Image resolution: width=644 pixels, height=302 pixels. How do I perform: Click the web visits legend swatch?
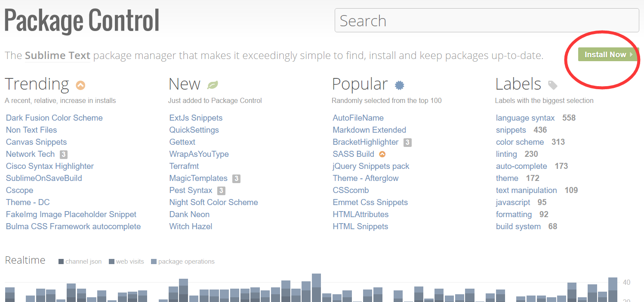[112, 262]
